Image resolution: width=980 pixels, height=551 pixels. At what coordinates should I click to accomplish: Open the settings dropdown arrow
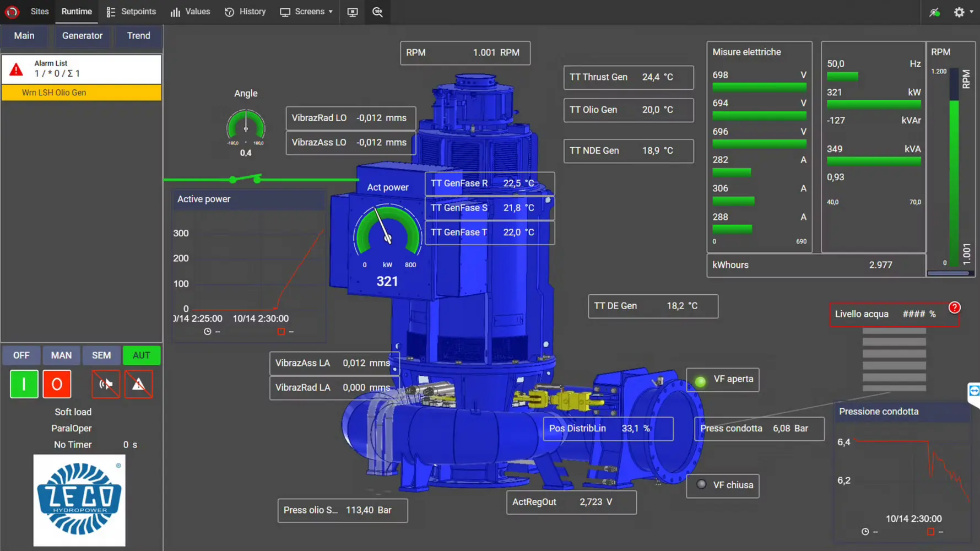[971, 12]
